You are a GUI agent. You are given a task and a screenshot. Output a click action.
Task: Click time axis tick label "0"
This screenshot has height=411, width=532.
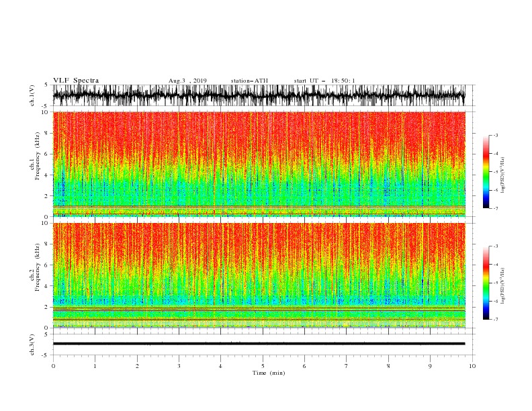point(53,366)
